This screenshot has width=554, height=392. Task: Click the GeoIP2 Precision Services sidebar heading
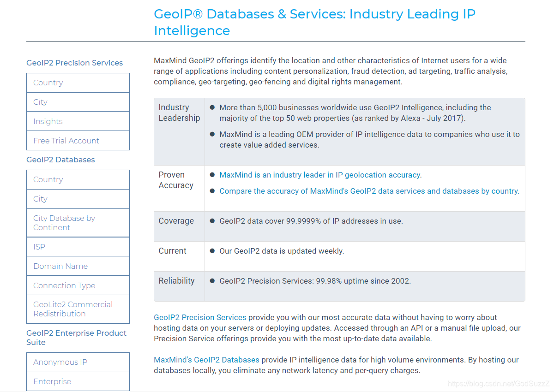[75, 63]
